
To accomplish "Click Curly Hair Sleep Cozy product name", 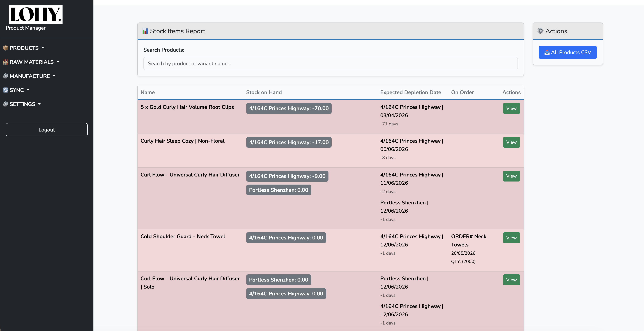I will coord(183,141).
